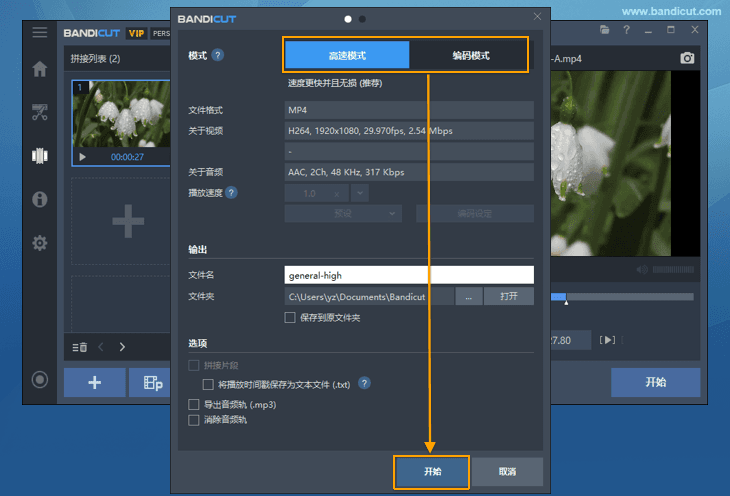Go to Home icon in sidebar
This screenshot has height=496, width=730.
coord(40,69)
